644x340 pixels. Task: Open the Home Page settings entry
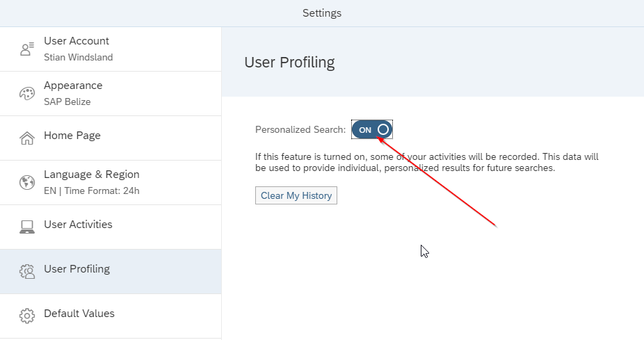[x=111, y=138]
